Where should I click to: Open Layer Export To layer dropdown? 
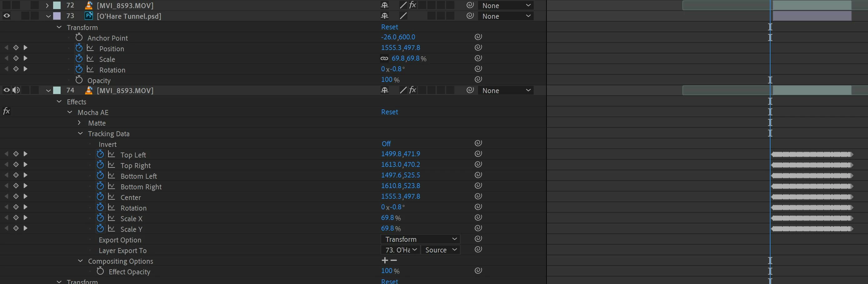point(401,250)
